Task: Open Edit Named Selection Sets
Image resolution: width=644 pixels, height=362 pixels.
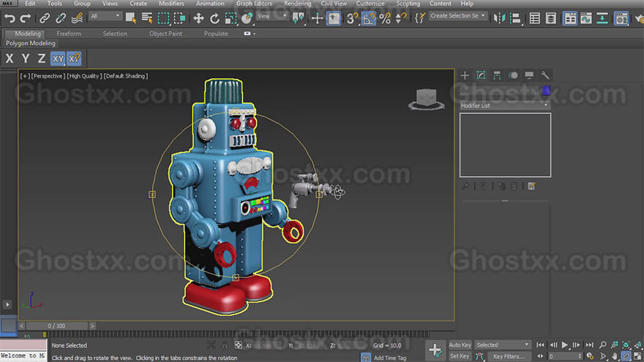Action: tap(419, 18)
